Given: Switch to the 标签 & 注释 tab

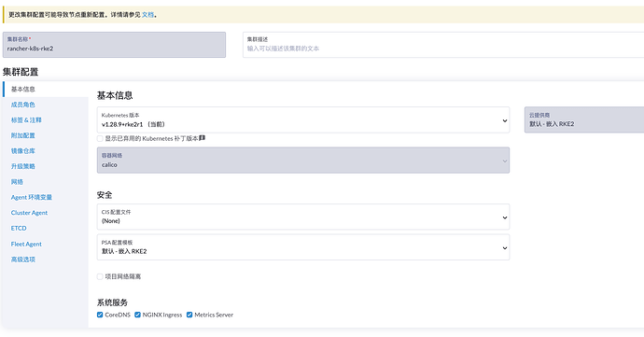Looking at the screenshot, I should tap(26, 120).
